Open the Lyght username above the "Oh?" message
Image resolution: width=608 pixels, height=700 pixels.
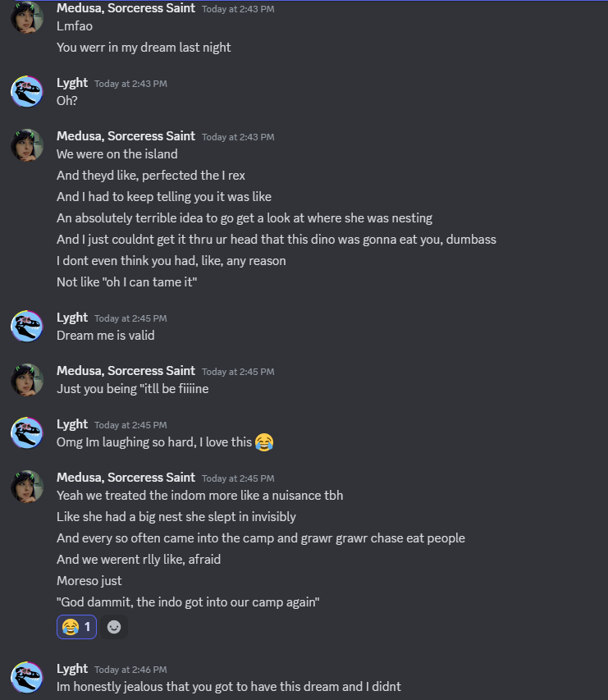coord(72,83)
